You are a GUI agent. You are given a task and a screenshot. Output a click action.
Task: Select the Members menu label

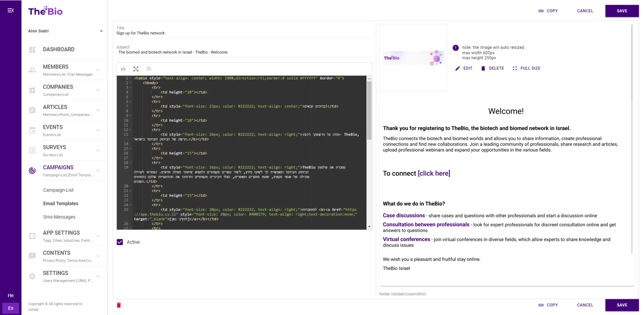(x=56, y=67)
